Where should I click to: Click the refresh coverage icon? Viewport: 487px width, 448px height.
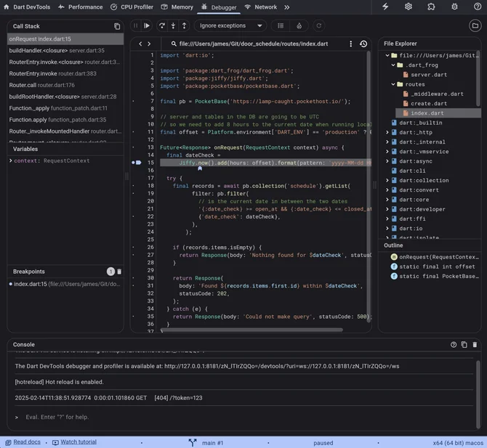[318, 25]
